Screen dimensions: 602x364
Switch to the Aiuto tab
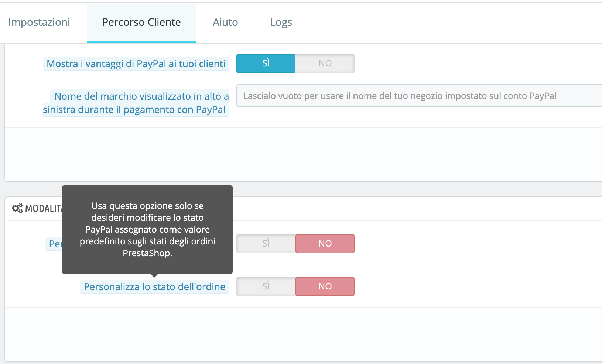225,23
